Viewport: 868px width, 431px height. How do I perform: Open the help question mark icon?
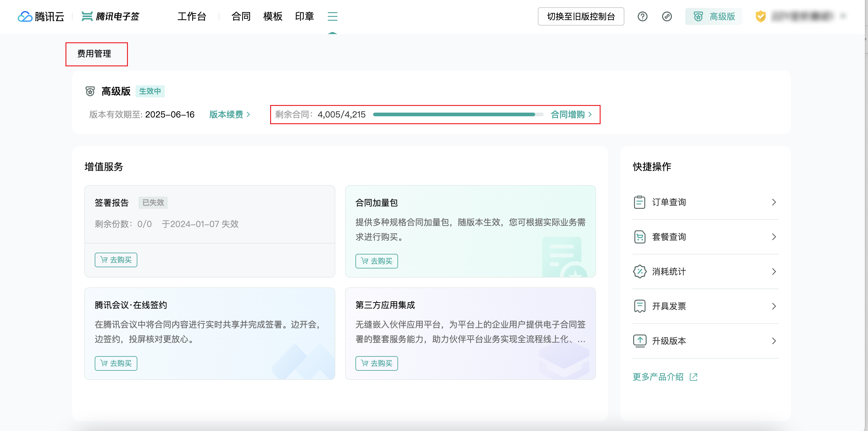pos(642,16)
